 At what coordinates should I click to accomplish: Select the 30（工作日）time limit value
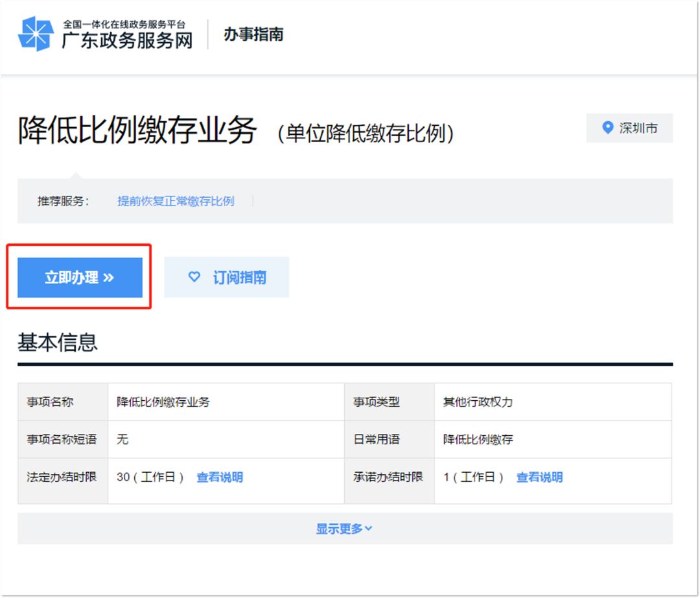coord(150,477)
